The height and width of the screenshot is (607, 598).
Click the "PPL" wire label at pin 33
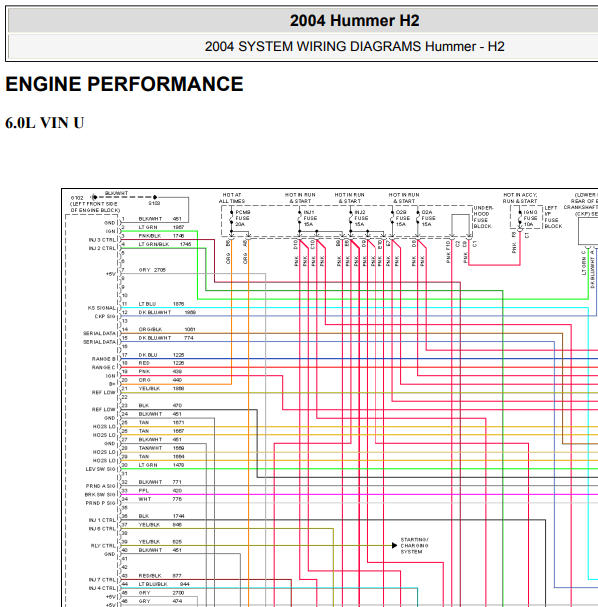pyautogui.click(x=144, y=491)
